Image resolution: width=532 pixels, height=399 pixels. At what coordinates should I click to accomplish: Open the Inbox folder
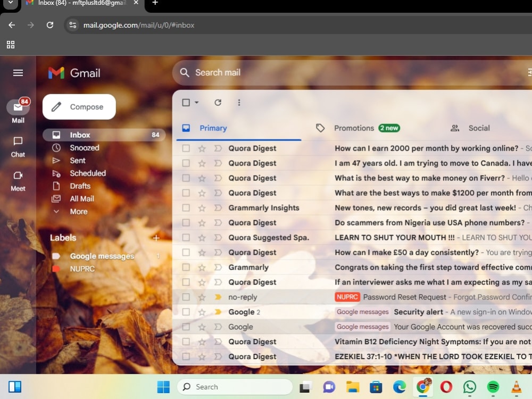104,135
